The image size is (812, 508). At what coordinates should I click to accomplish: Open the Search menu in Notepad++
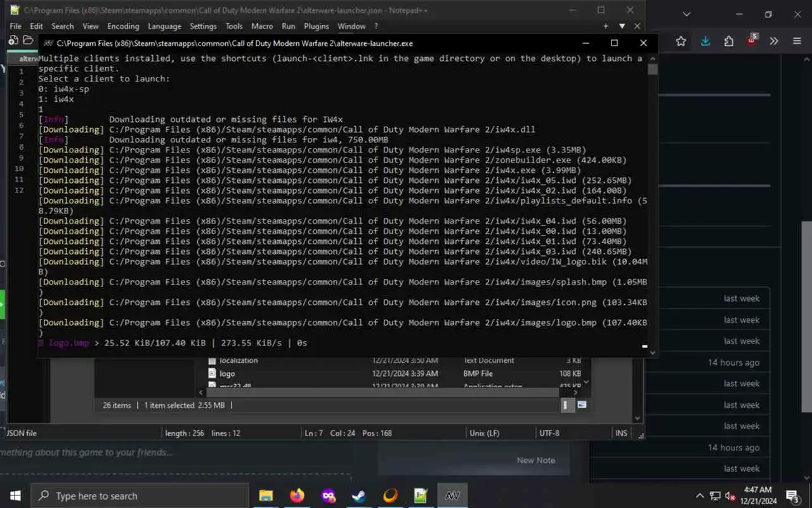tap(63, 26)
